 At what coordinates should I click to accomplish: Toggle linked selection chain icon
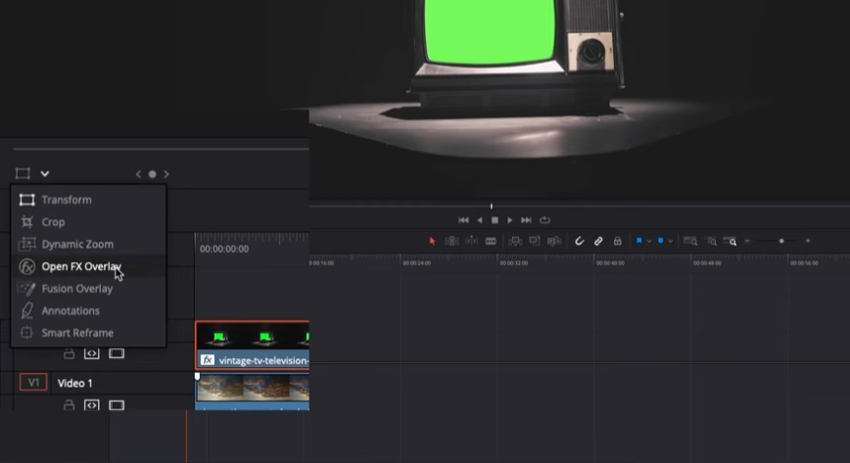click(598, 241)
